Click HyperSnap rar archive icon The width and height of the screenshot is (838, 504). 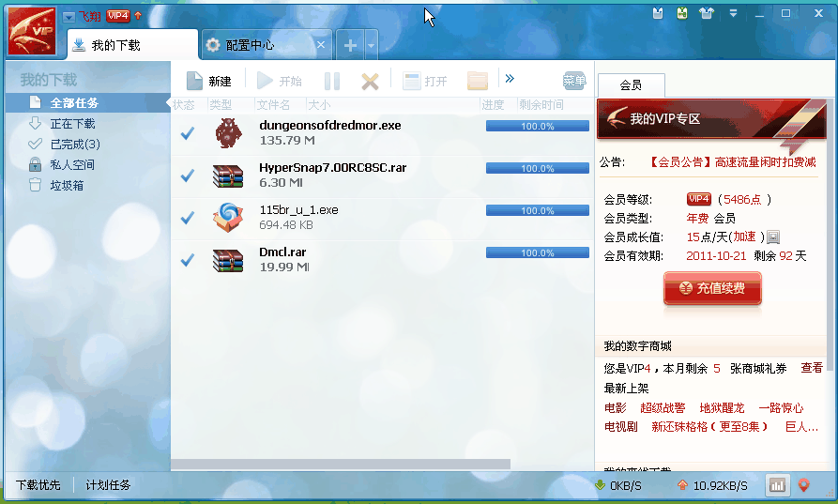point(228,176)
